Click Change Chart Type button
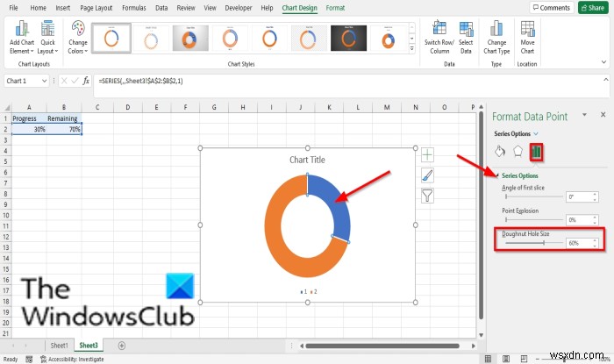Viewport: 614px width, 364px height. pos(496,38)
